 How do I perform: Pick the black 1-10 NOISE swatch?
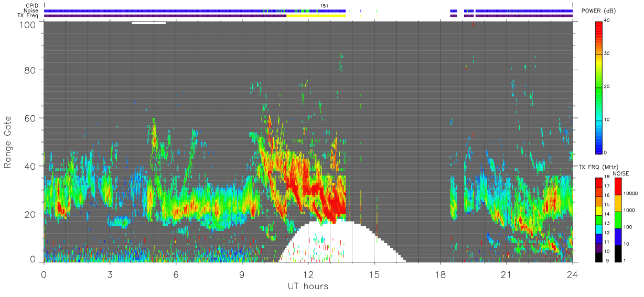pos(618,252)
